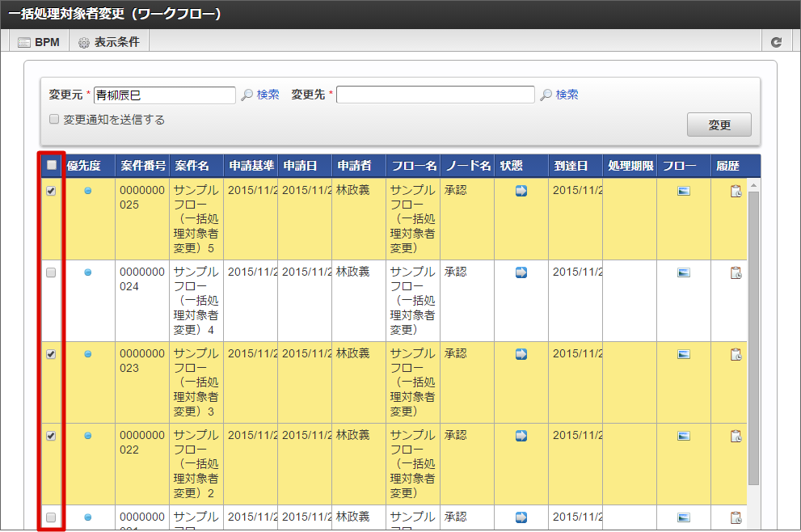Viewport: 801px width, 532px height.
Task: Open history icon for case 0000000024
Action: coord(736,272)
